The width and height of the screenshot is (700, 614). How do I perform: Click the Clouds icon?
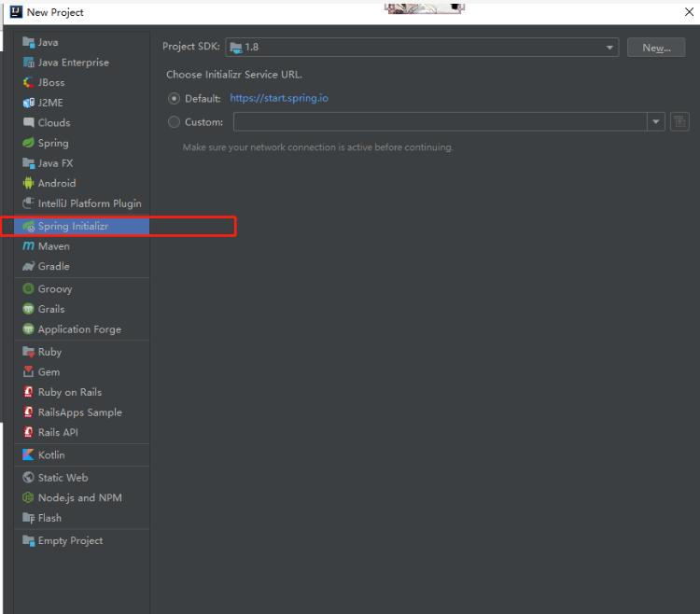tap(29, 123)
